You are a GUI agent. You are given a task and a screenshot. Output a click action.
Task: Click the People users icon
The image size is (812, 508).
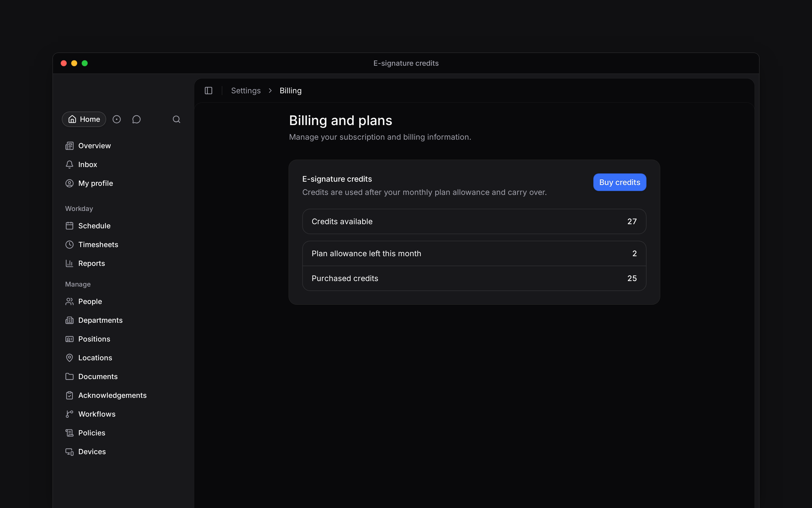[x=70, y=301]
